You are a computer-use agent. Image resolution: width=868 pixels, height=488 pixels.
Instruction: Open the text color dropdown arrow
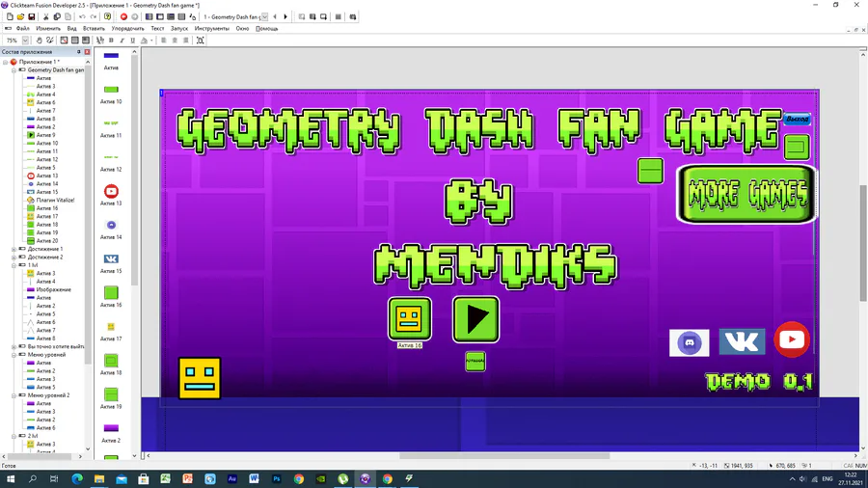(x=151, y=41)
